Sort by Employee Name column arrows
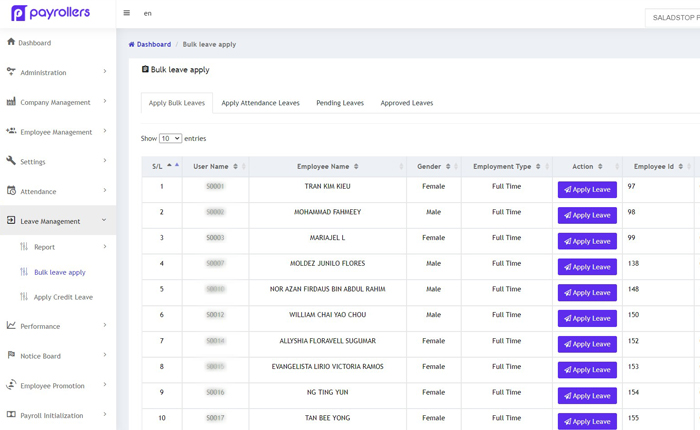The image size is (700, 430). click(356, 167)
